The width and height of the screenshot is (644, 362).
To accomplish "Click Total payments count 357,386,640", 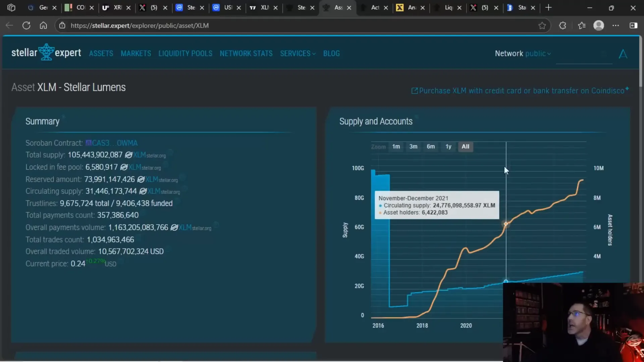I will pyautogui.click(x=118, y=215).
